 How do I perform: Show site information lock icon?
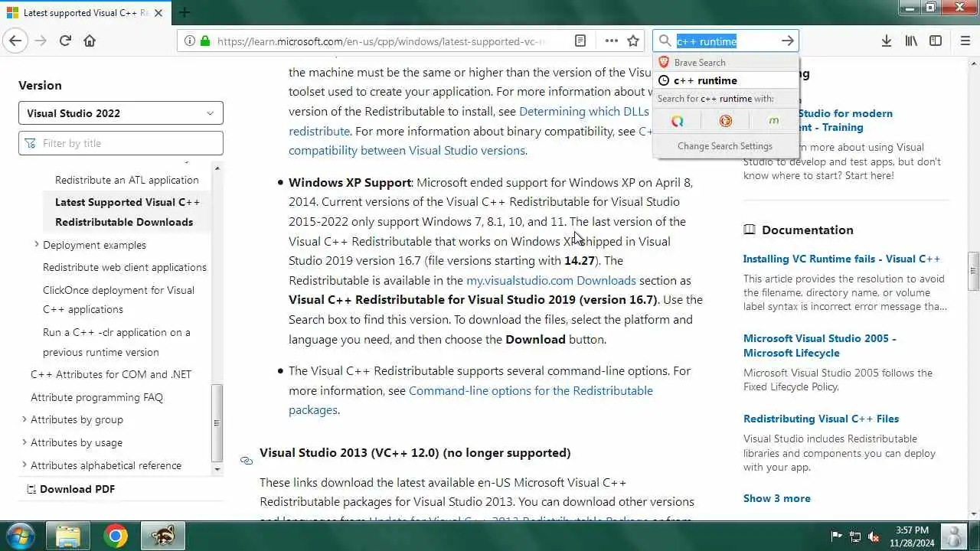(204, 41)
